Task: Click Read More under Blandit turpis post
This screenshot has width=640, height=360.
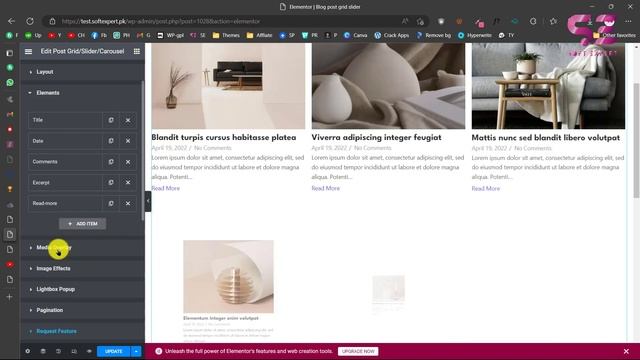Action: tap(165, 188)
